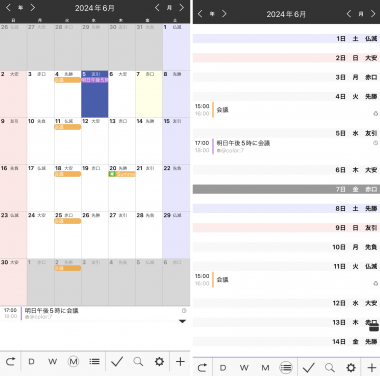Open 17:00 event below left month grid
Screen dimensions: 380x376
[95, 313]
